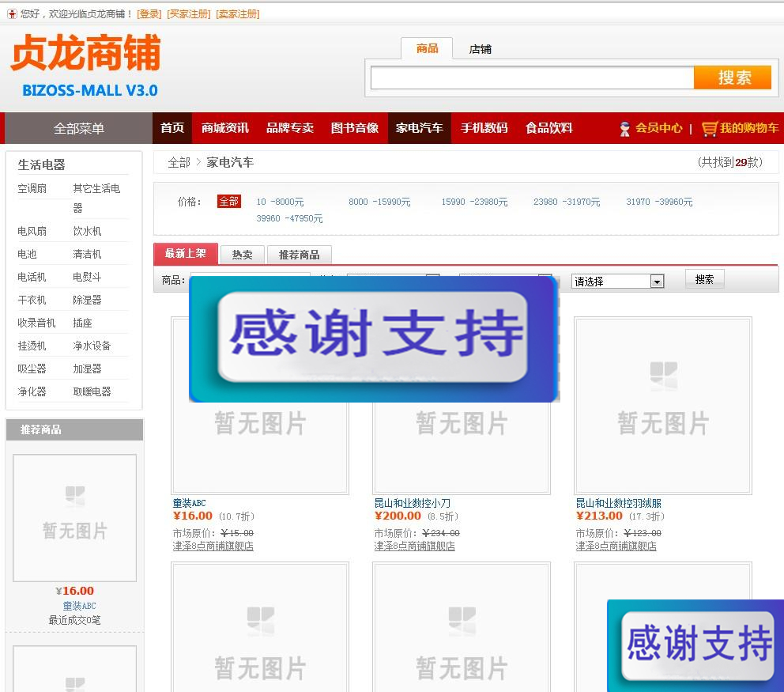This screenshot has height=692, width=784.
Task: Select the 全部 price filter
Action: click(229, 201)
